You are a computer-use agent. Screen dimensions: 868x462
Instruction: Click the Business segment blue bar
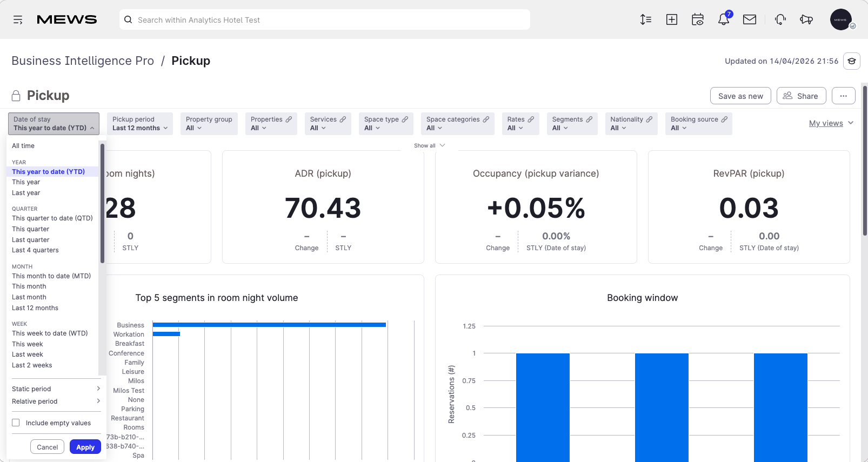269,325
